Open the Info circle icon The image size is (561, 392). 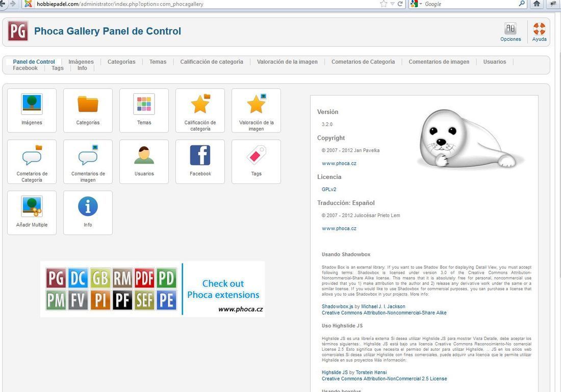tap(88, 213)
